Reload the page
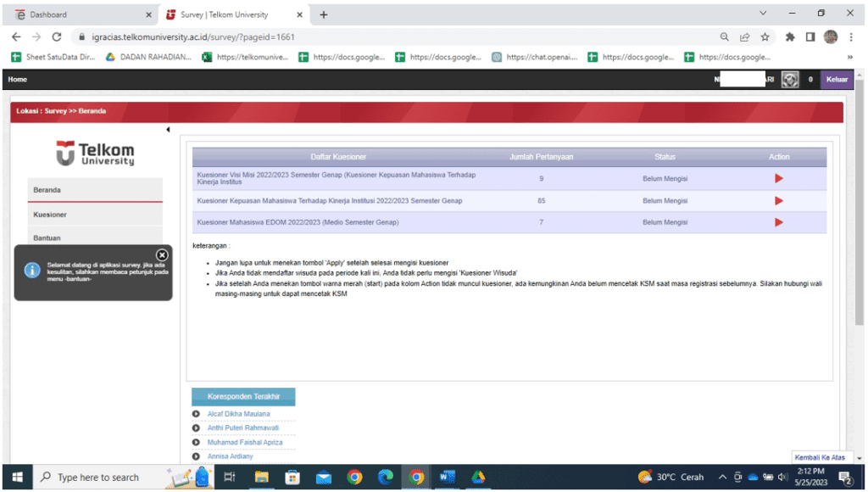This screenshot has height=492, width=868. (57, 37)
